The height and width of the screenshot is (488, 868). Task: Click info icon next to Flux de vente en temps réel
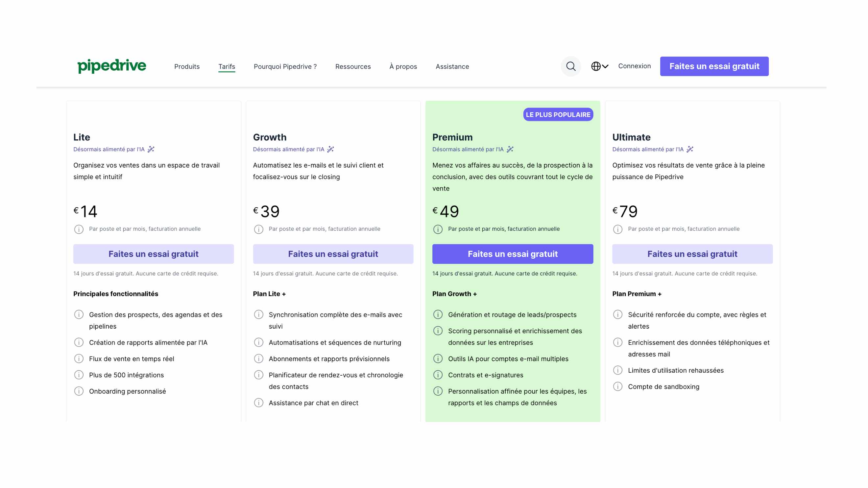pos(79,359)
